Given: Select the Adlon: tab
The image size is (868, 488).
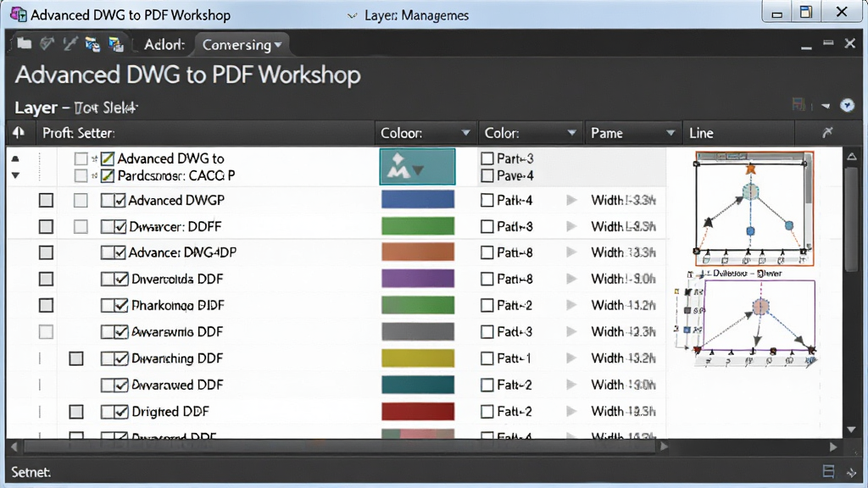Looking at the screenshot, I should [164, 44].
